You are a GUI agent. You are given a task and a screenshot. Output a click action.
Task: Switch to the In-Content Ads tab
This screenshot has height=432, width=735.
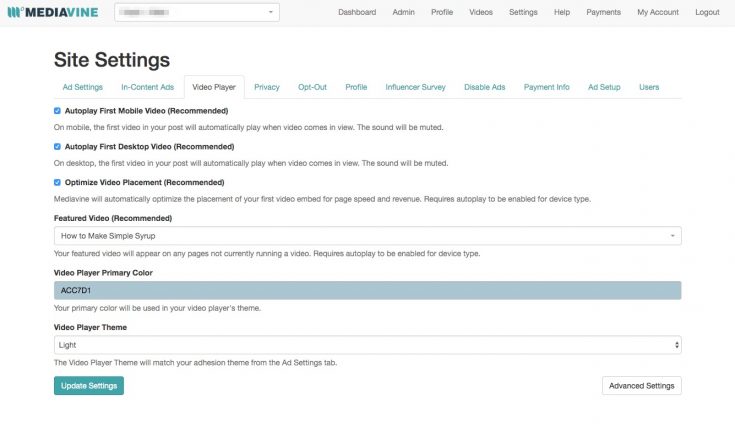(147, 87)
